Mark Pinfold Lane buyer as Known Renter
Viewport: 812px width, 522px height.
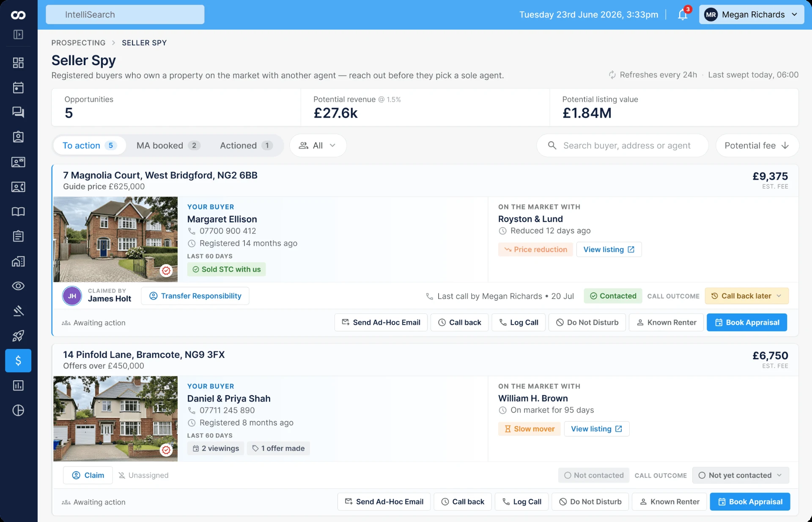click(x=669, y=502)
